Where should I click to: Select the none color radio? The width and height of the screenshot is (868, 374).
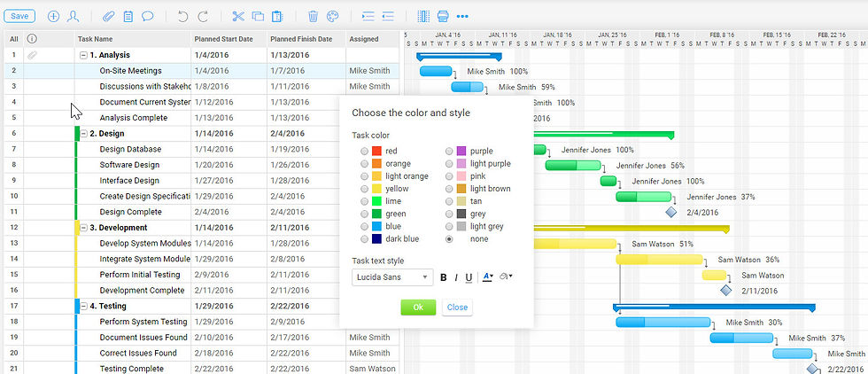449,239
